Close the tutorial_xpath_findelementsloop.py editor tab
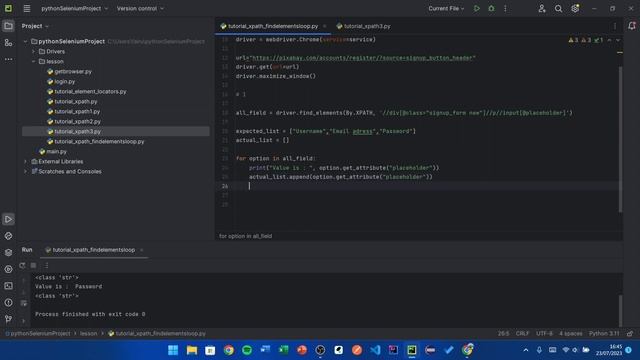The image size is (640, 360). (x=324, y=26)
